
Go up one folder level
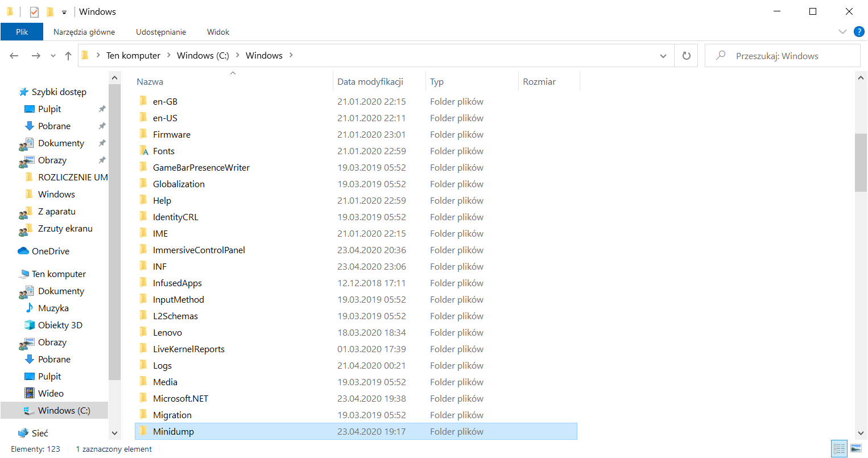[x=68, y=56]
